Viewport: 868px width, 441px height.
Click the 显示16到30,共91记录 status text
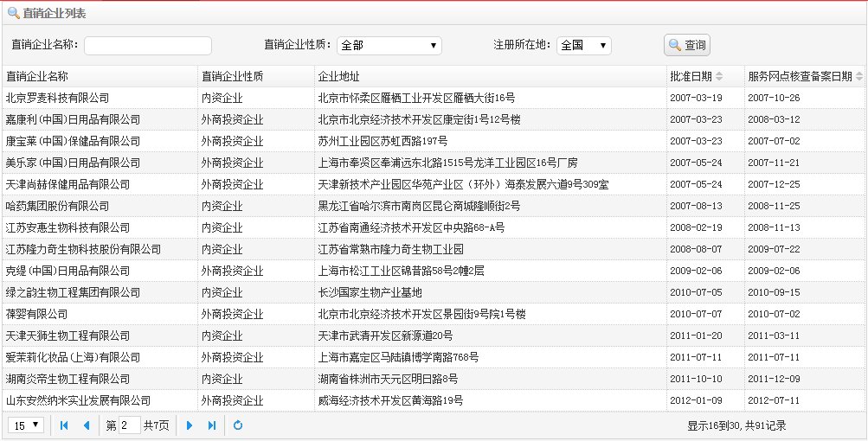[x=736, y=425]
